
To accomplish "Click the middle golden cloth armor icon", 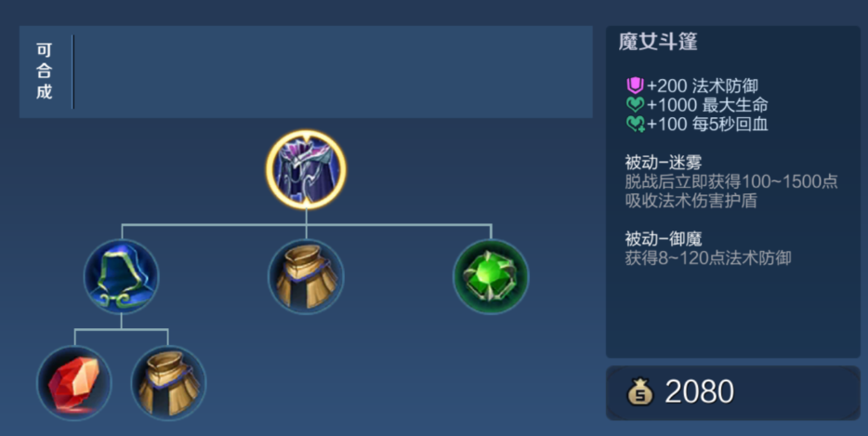I will pos(306,276).
